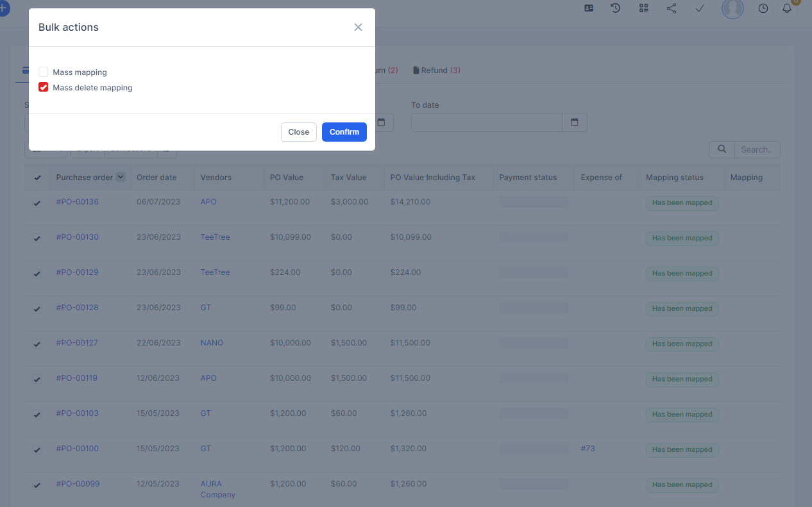Viewport: 812px width, 507px height.
Task: Toggle the row checkbox for #PO-00136
Action: tap(37, 203)
